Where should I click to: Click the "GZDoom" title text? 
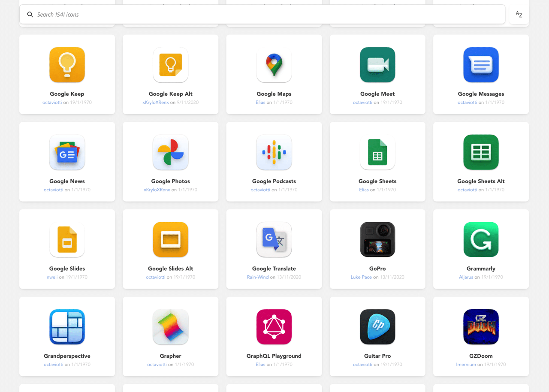coord(481,356)
